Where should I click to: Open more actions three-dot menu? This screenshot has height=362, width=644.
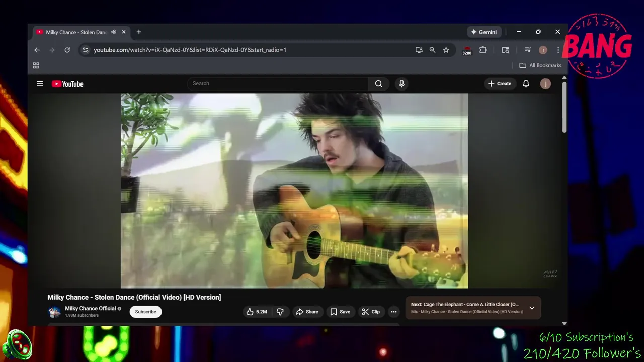394,312
